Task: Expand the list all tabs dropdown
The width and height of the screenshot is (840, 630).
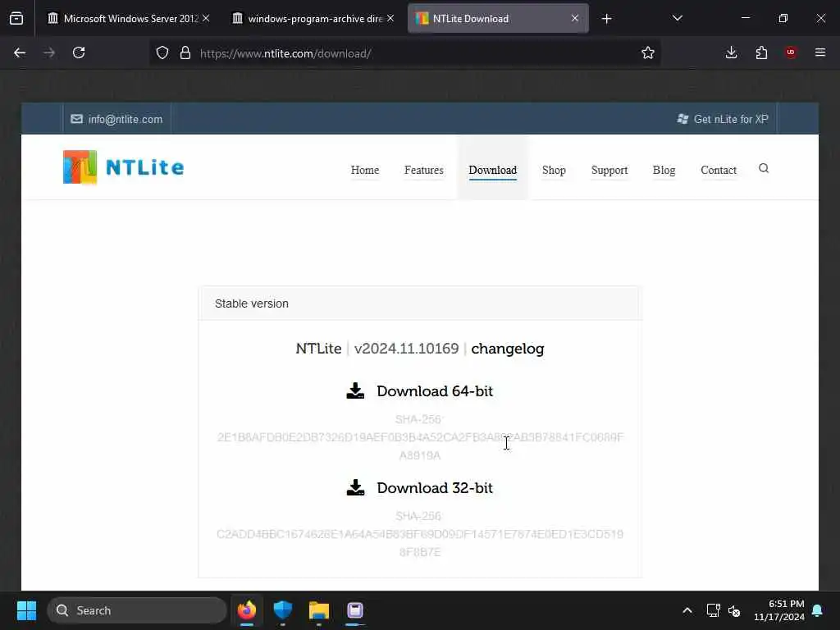Action: (x=677, y=19)
